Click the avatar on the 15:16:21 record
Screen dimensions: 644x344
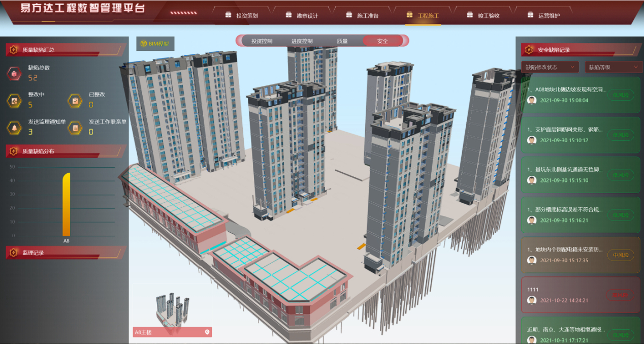pos(532,220)
